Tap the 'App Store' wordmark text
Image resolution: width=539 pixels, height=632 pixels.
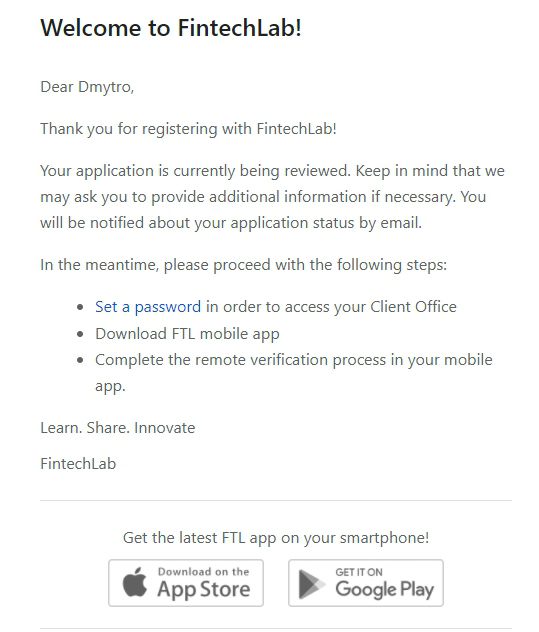(204, 589)
